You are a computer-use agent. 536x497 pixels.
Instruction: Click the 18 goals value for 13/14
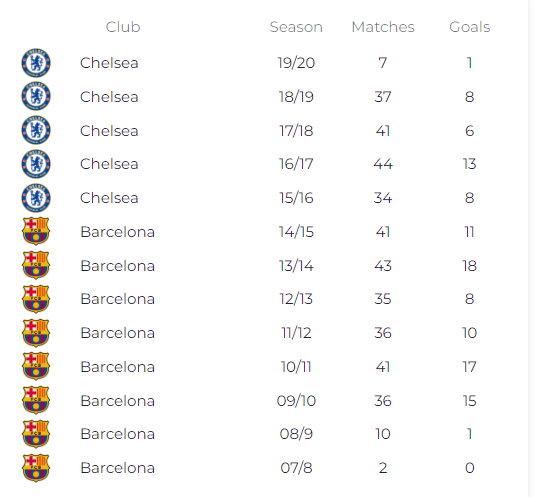[x=469, y=266]
